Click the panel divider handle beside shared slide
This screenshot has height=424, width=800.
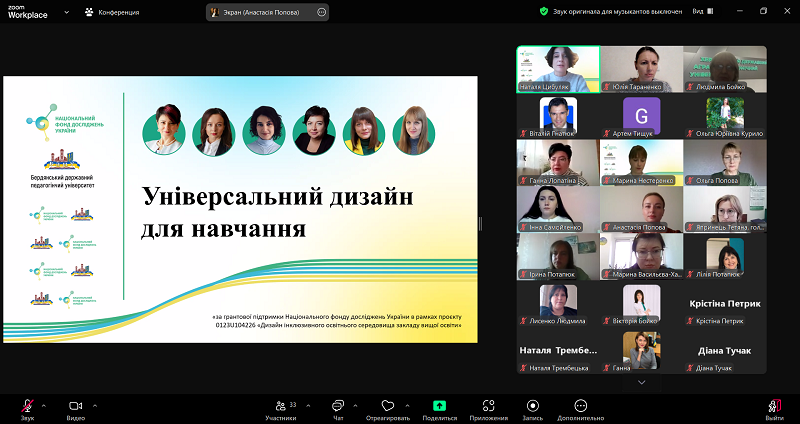point(480,223)
